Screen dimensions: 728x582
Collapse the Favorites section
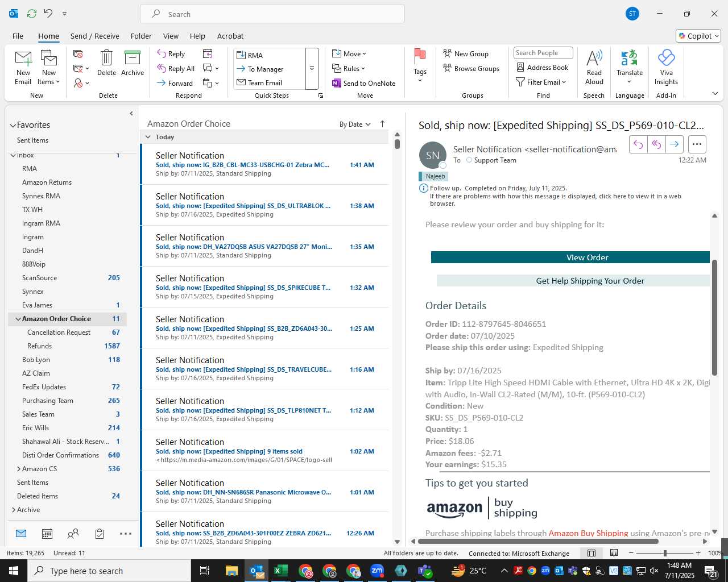[x=13, y=125]
